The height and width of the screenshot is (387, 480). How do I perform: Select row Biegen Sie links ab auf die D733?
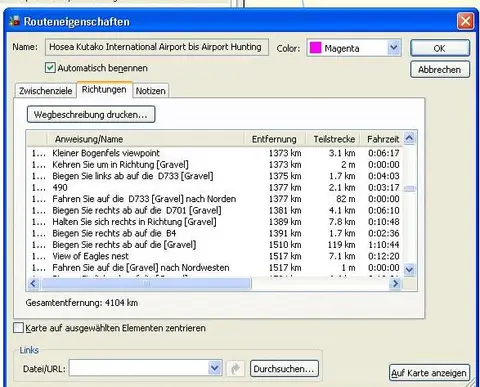point(215,176)
